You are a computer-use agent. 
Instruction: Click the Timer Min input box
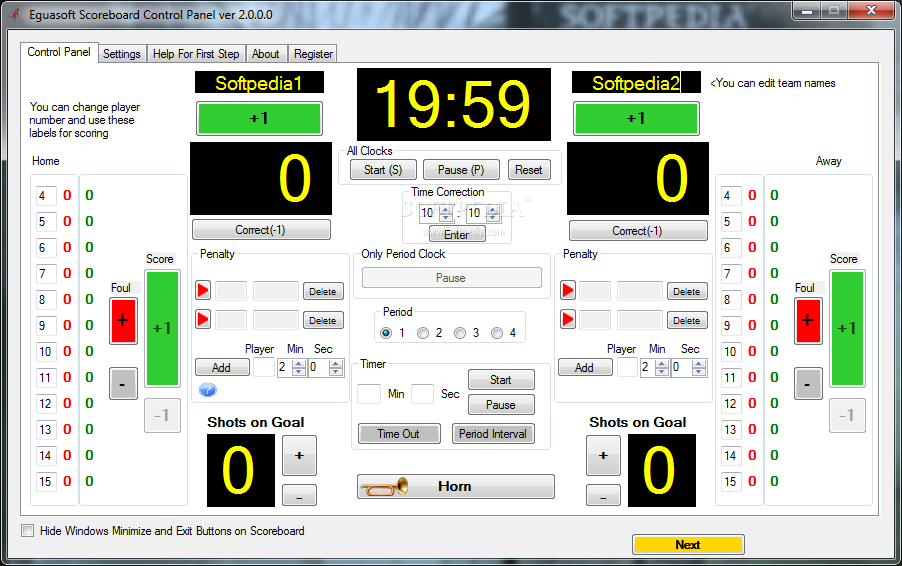tap(369, 394)
